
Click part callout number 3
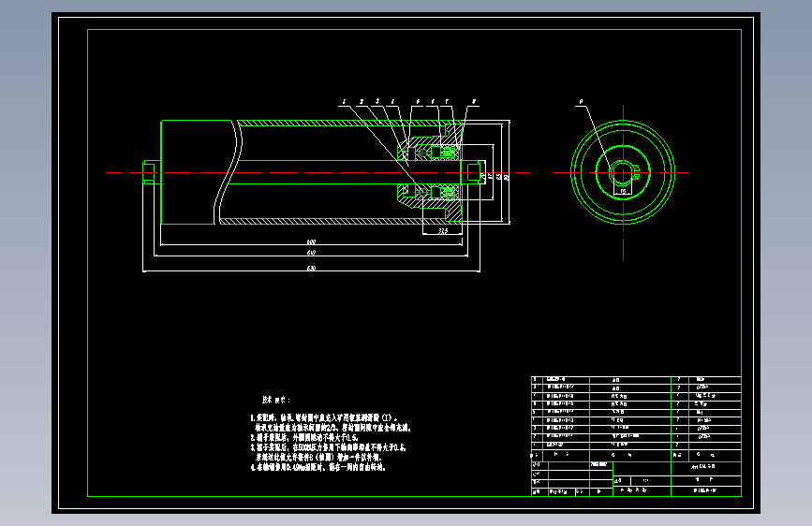pos(377,101)
